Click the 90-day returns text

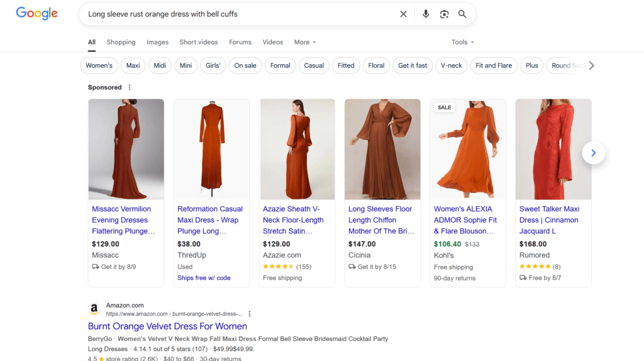click(455, 278)
